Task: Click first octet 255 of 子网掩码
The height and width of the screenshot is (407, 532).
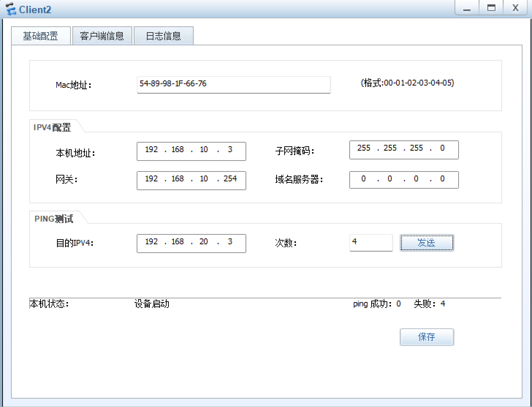Action: [x=364, y=148]
